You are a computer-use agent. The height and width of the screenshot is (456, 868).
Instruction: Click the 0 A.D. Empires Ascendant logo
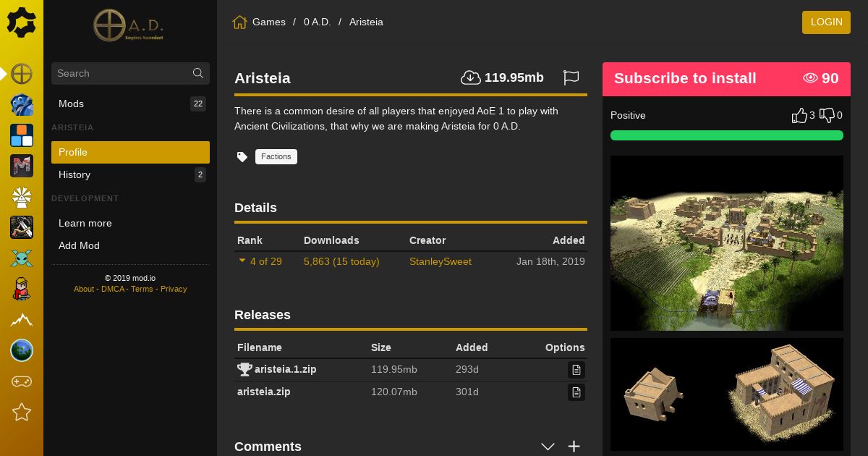tap(129, 25)
